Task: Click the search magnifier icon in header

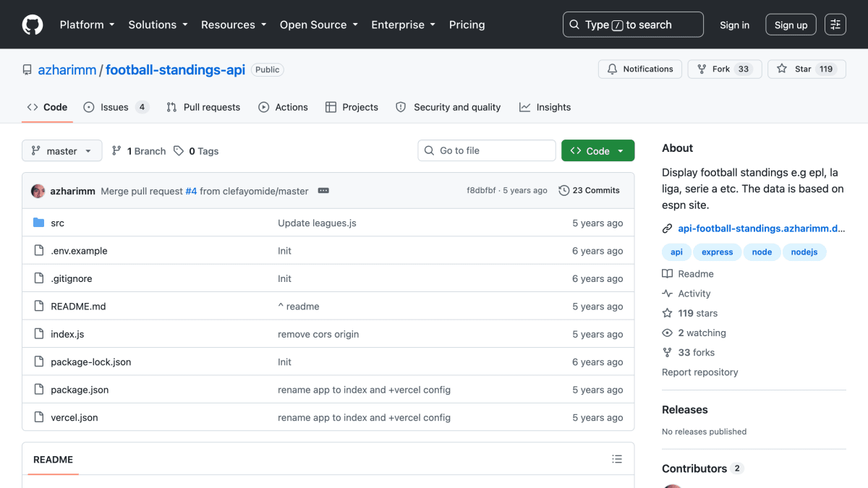Action: [574, 25]
